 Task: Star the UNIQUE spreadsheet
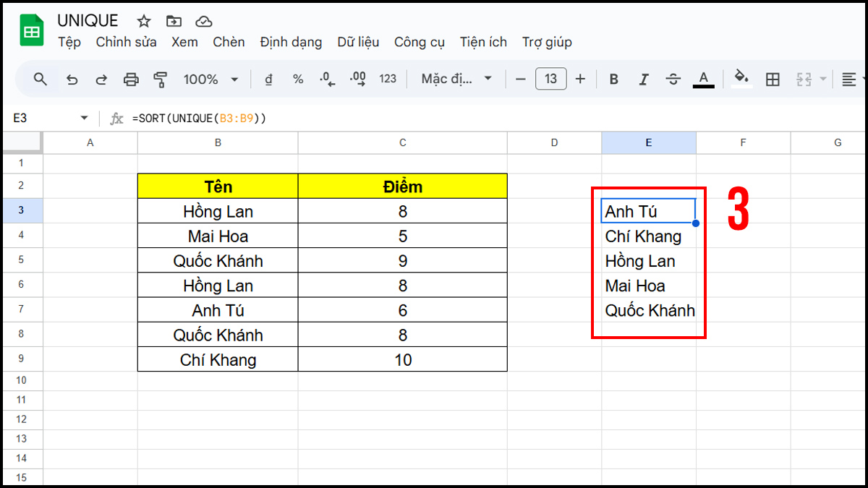click(x=143, y=21)
